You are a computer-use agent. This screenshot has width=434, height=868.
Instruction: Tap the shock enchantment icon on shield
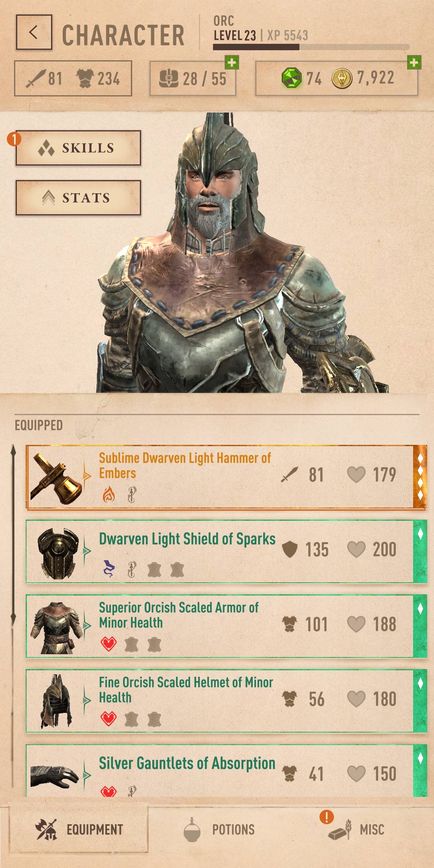point(108,569)
